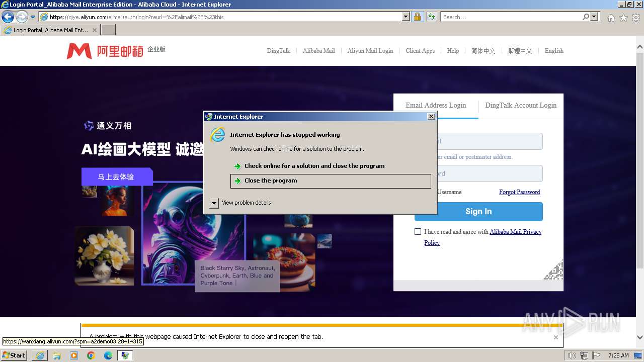
Task: Switch language to English
Action: pos(554,51)
